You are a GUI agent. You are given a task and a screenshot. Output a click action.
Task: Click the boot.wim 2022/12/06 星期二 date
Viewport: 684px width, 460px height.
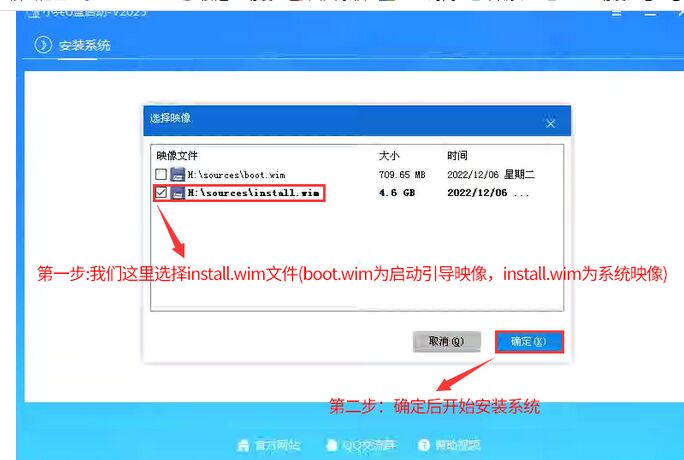point(491,175)
